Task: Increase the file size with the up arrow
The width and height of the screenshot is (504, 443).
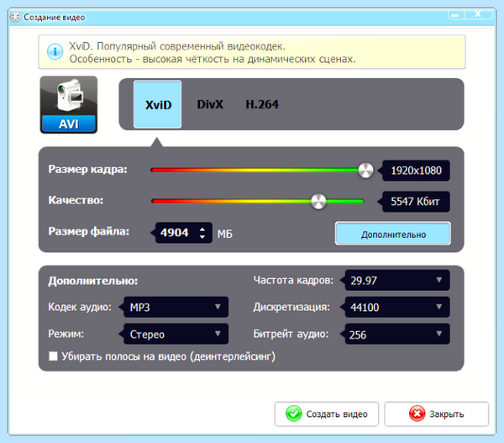Action: click(202, 229)
